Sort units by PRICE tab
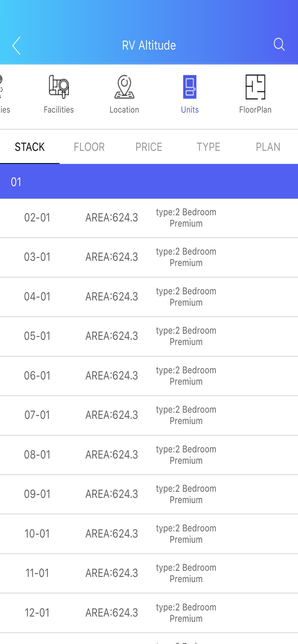298x644 pixels. click(149, 147)
